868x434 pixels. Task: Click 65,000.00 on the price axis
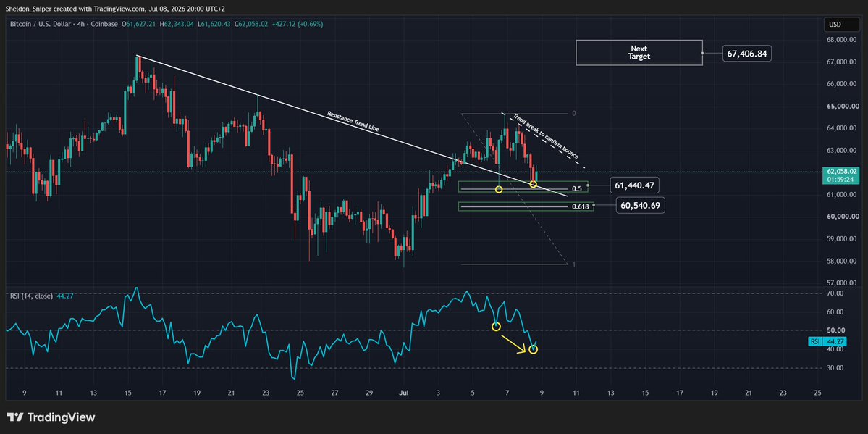(842, 107)
